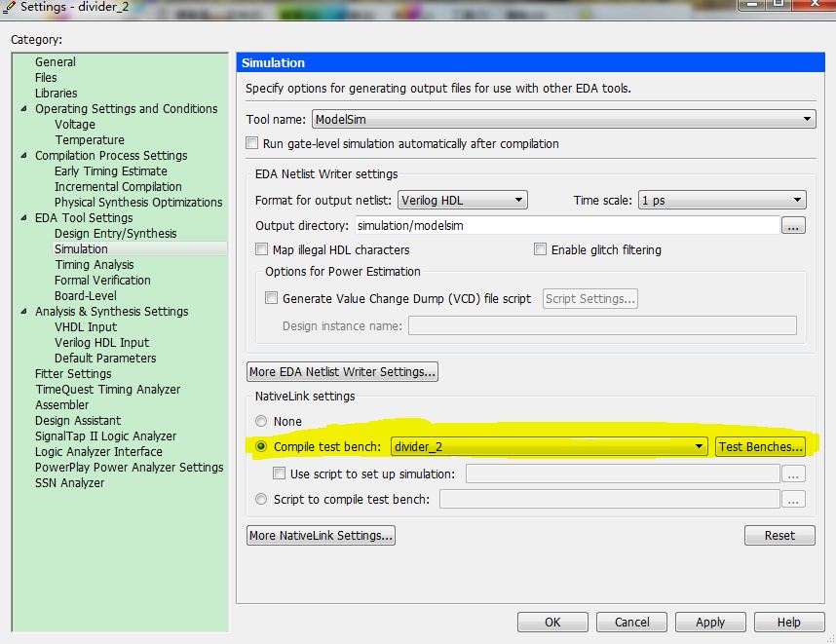This screenshot has width=836, height=644.
Task: Click the simulation setup script path field
Action: (x=623, y=474)
